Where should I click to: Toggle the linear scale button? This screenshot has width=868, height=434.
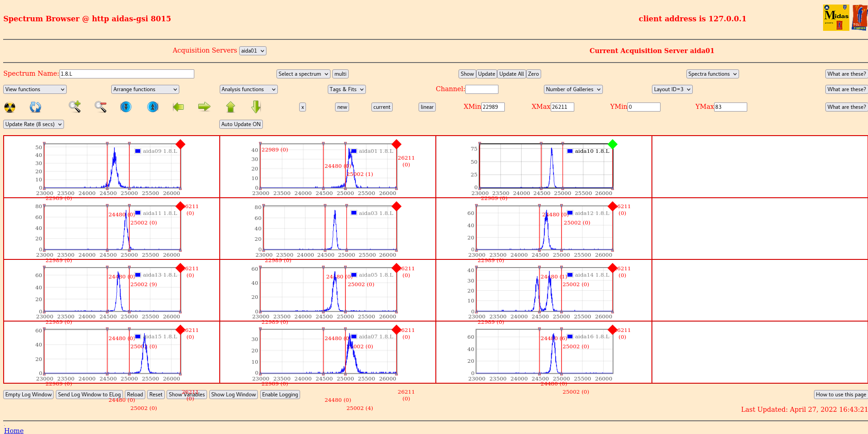427,107
